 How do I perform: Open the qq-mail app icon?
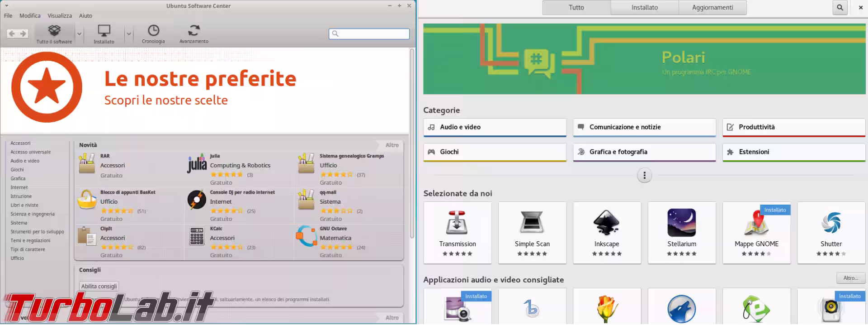click(306, 200)
